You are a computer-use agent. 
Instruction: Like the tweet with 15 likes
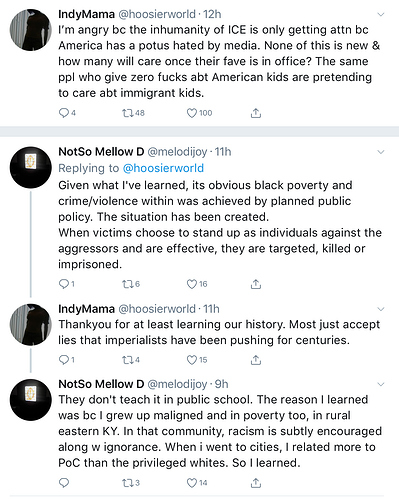[192, 360]
